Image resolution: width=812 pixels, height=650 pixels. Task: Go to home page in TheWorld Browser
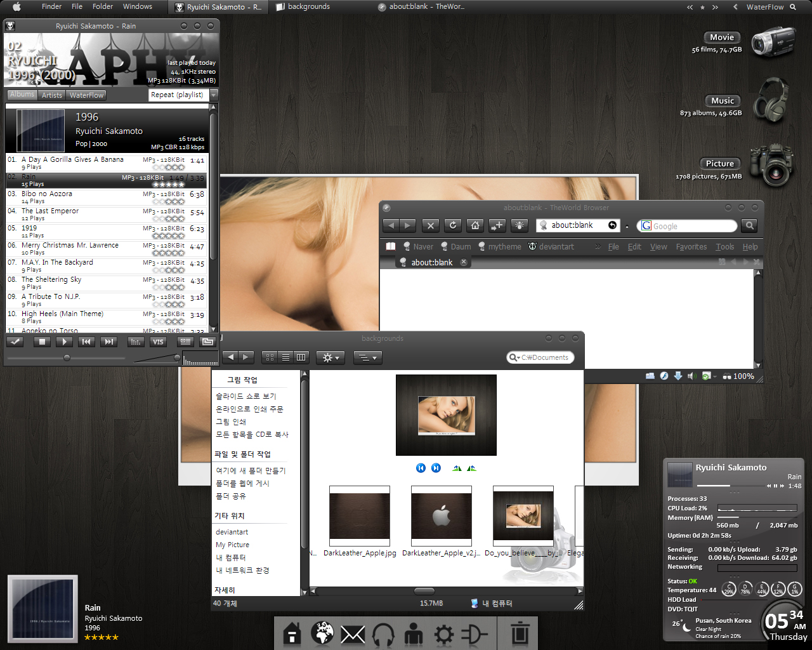point(475,225)
